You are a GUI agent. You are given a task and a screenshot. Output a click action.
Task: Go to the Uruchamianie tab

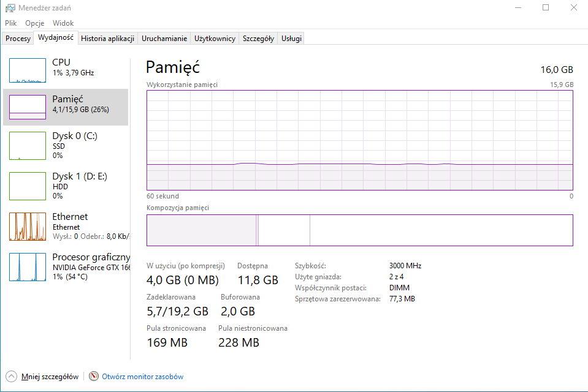point(164,39)
